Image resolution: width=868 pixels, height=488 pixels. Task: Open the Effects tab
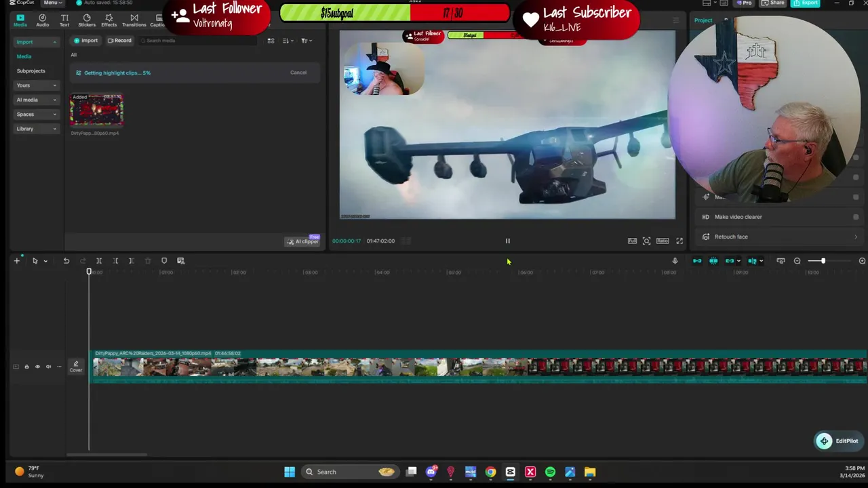pos(109,20)
